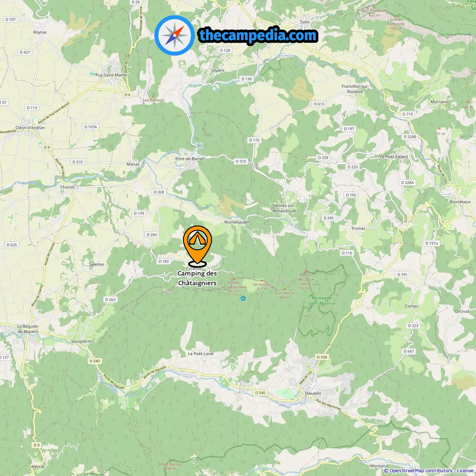
Task: Click the D 110 road shield north of Félines-sur-Rimandoule
Action: [254, 140]
